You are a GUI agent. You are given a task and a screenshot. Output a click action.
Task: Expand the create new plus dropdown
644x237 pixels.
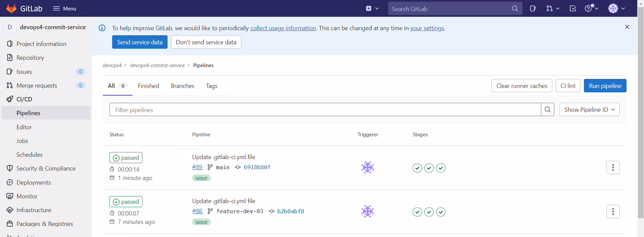click(x=372, y=8)
